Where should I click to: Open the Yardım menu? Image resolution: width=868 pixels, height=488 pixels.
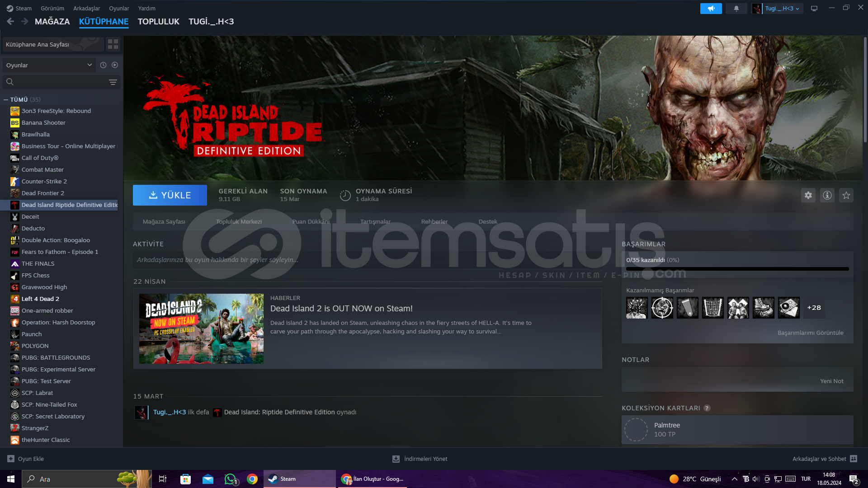[x=146, y=8]
